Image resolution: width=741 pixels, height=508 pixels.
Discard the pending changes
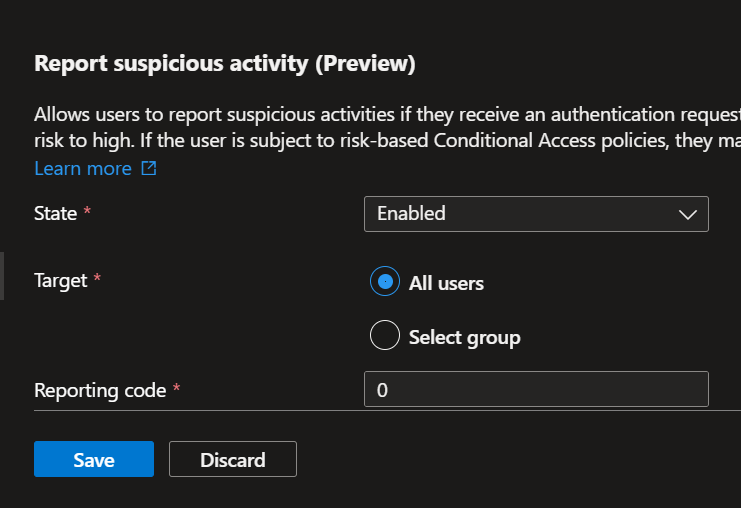[x=233, y=460]
